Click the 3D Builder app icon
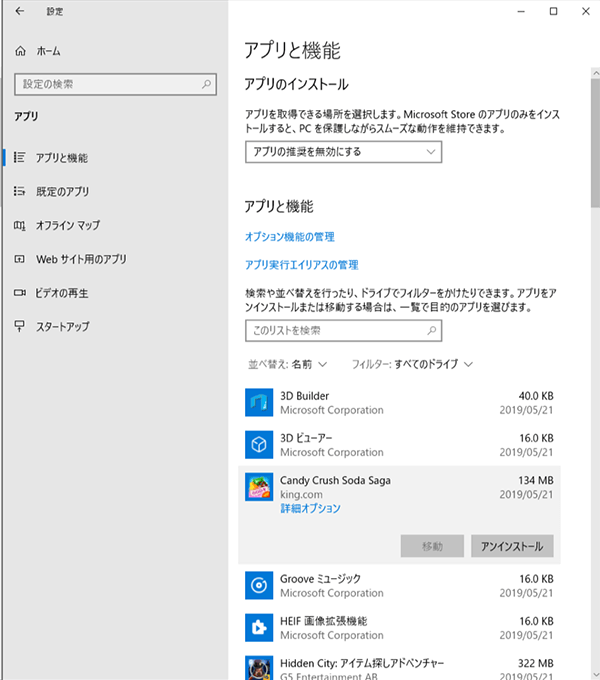This screenshot has width=600, height=680. (x=259, y=402)
